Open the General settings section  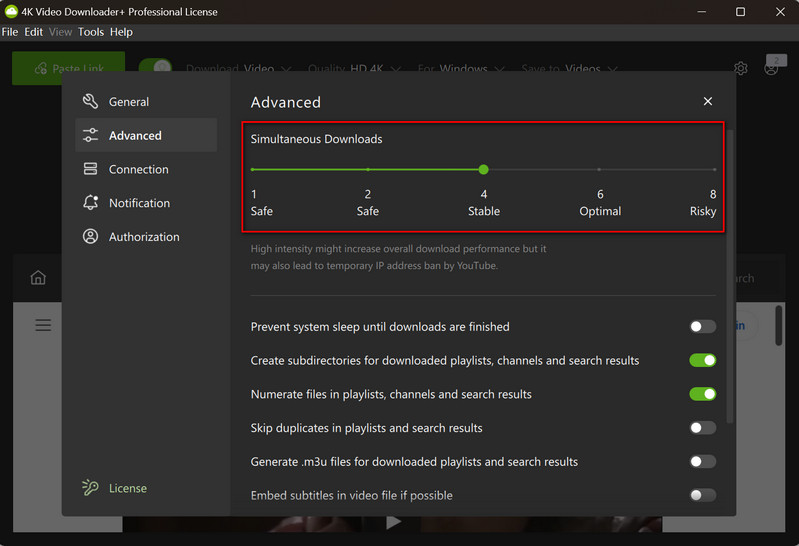[146, 101]
